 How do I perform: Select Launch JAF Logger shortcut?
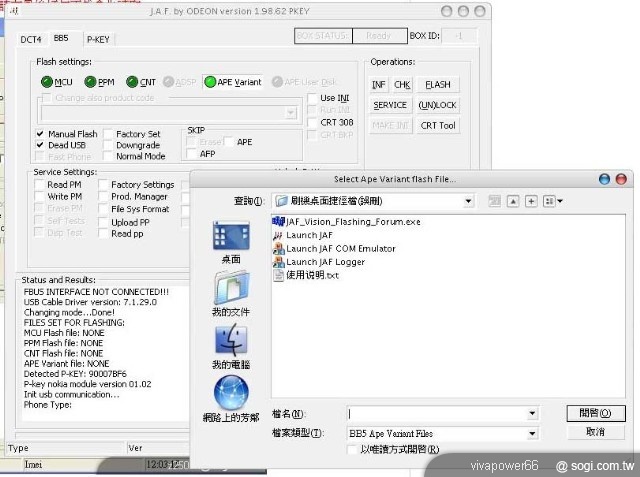point(319,262)
